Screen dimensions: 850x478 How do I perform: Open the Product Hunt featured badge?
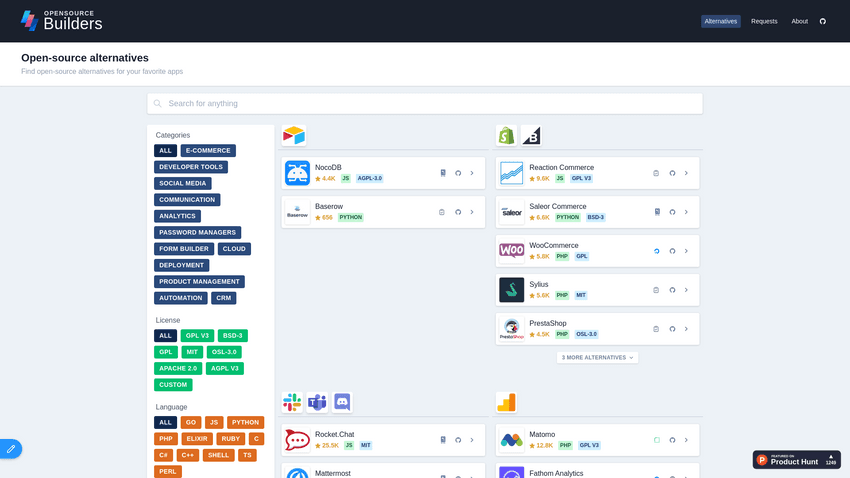click(x=797, y=460)
